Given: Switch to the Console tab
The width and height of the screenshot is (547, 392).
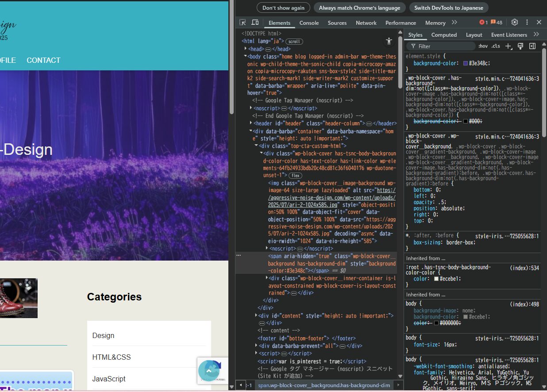Looking at the screenshot, I should pyautogui.click(x=309, y=23).
